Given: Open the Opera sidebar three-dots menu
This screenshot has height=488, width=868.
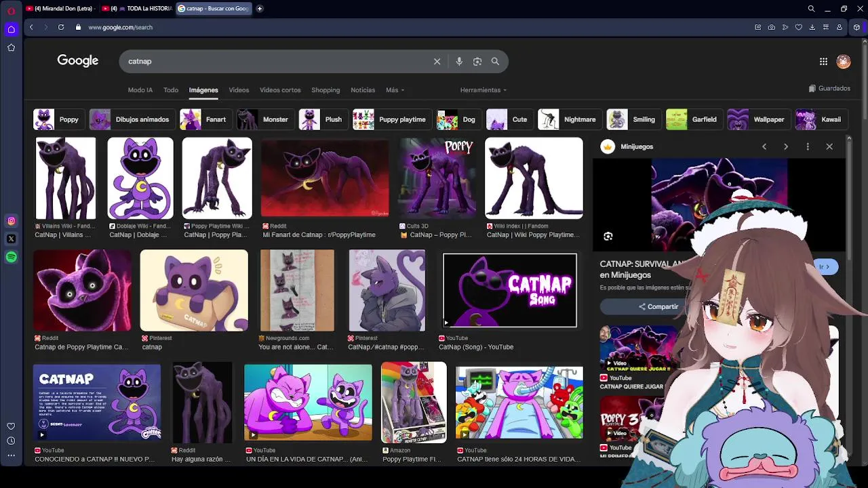Looking at the screenshot, I should coord(11,455).
